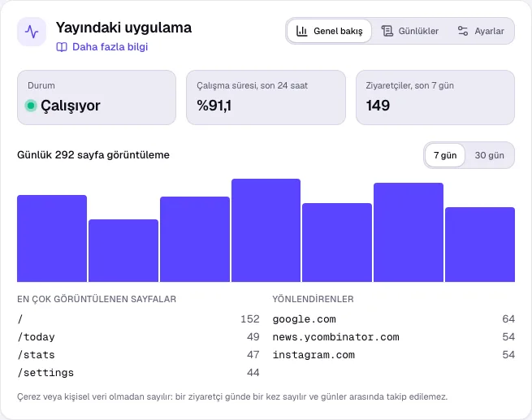Click the %91,1 uptime value

tap(214, 106)
